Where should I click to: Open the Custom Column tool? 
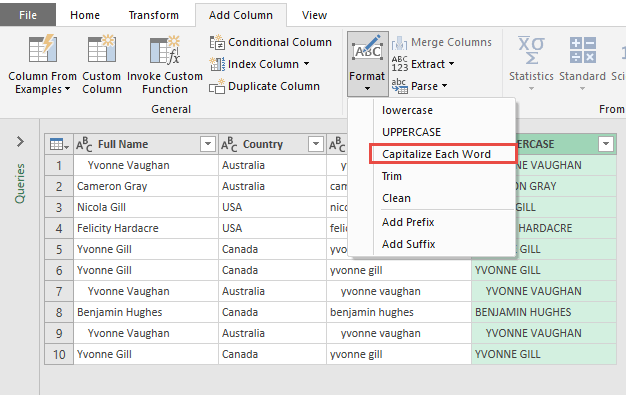point(102,64)
